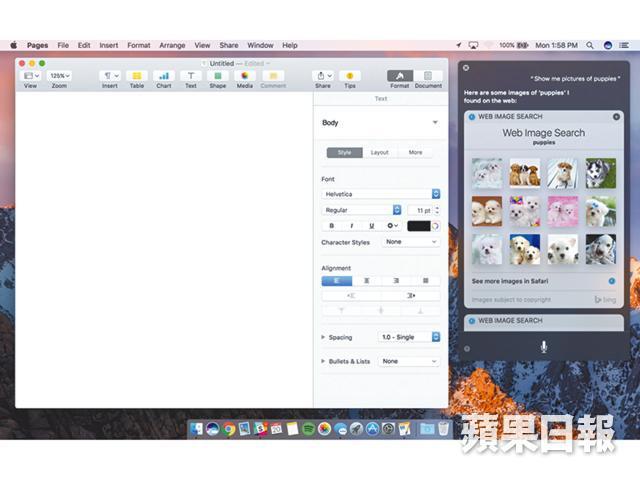Viewport: 640px width, 480px height.
Task: Open the Character Styles dropdown
Action: 410,242
